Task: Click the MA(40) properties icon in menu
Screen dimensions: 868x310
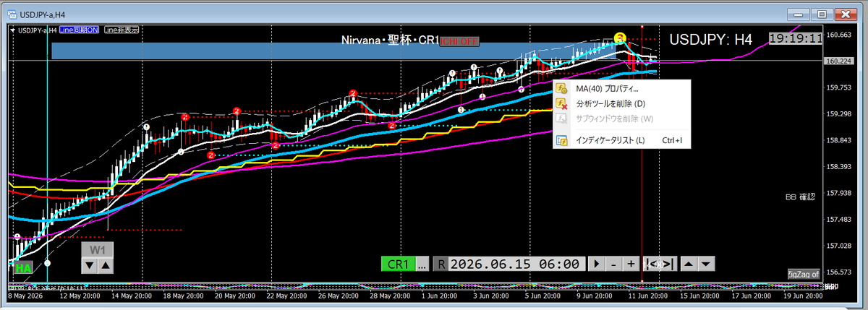Action: coord(561,89)
